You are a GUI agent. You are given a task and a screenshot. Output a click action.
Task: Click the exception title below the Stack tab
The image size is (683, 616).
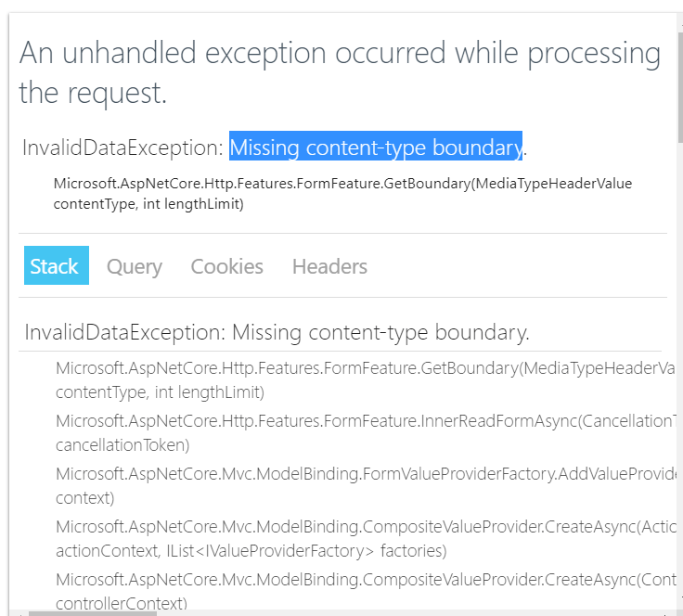277,332
